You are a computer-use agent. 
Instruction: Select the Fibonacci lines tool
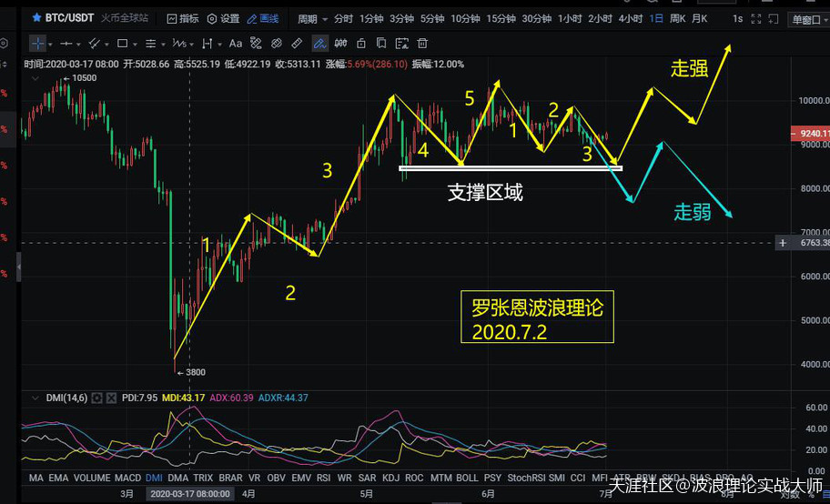151,44
